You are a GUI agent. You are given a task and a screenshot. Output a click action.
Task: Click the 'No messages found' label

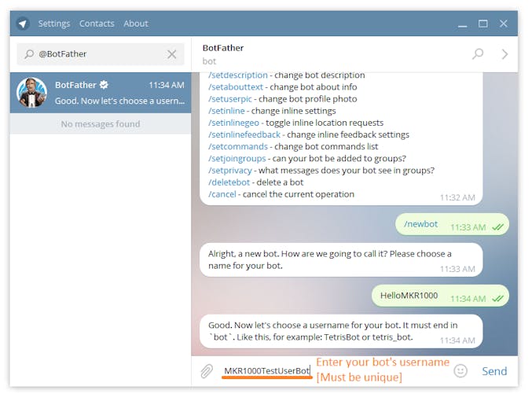point(101,124)
